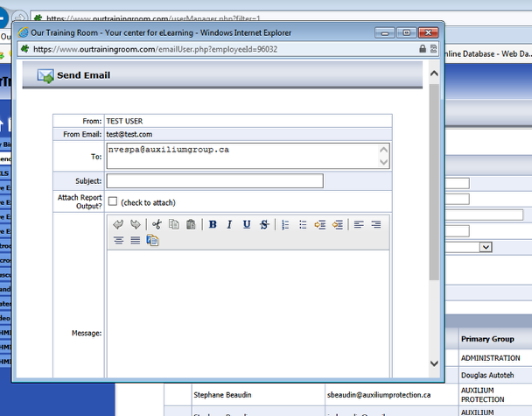The image size is (532, 416).
Task: Center align the message text
Action: pos(118,240)
